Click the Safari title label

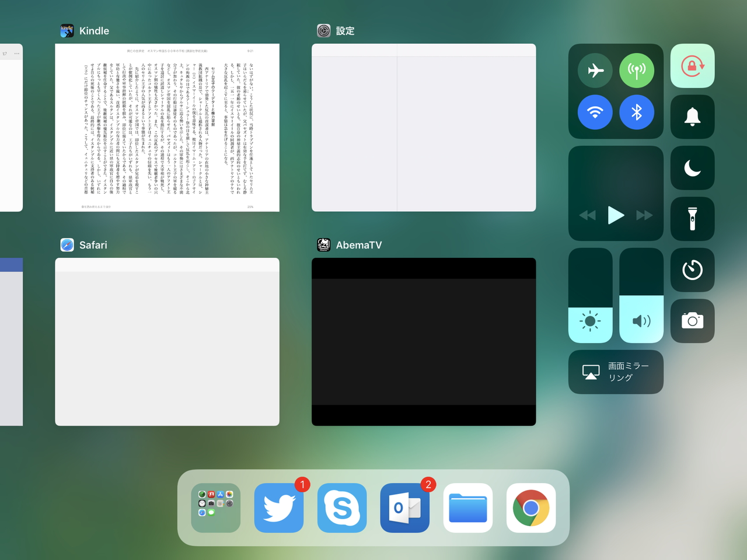(93, 245)
